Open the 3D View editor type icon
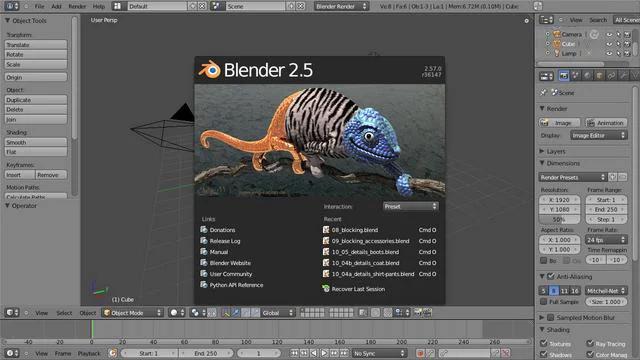 click(x=11, y=313)
